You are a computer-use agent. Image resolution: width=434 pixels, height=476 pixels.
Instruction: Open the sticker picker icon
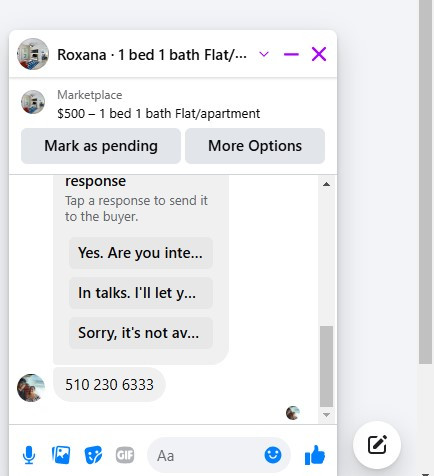(93, 455)
